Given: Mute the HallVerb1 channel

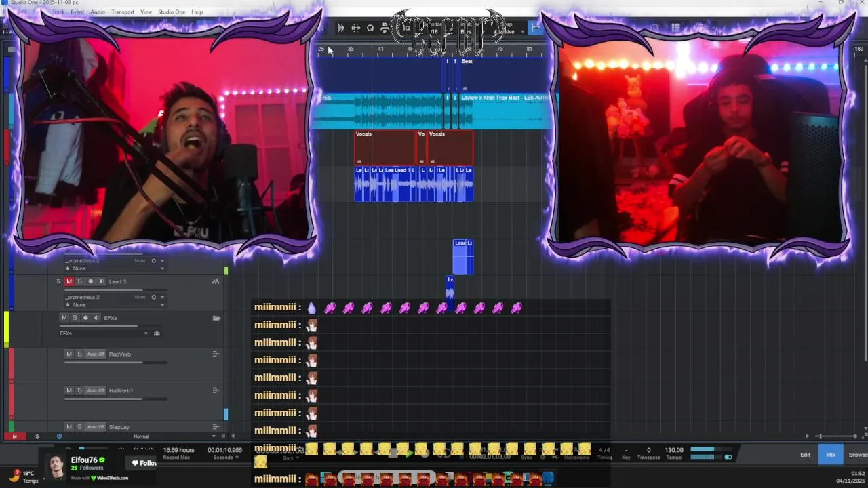Looking at the screenshot, I should pos(69,390).
